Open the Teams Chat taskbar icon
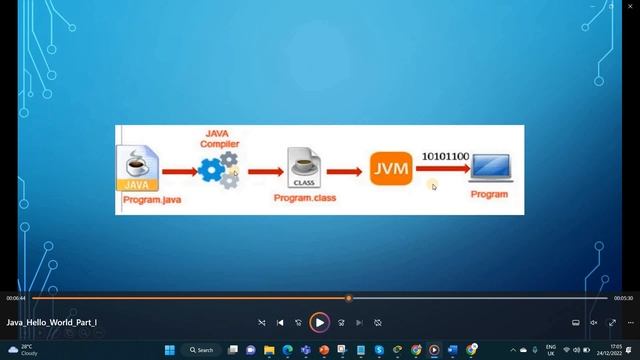The height and width of the screenshot is (360, 640). [251, 350]
